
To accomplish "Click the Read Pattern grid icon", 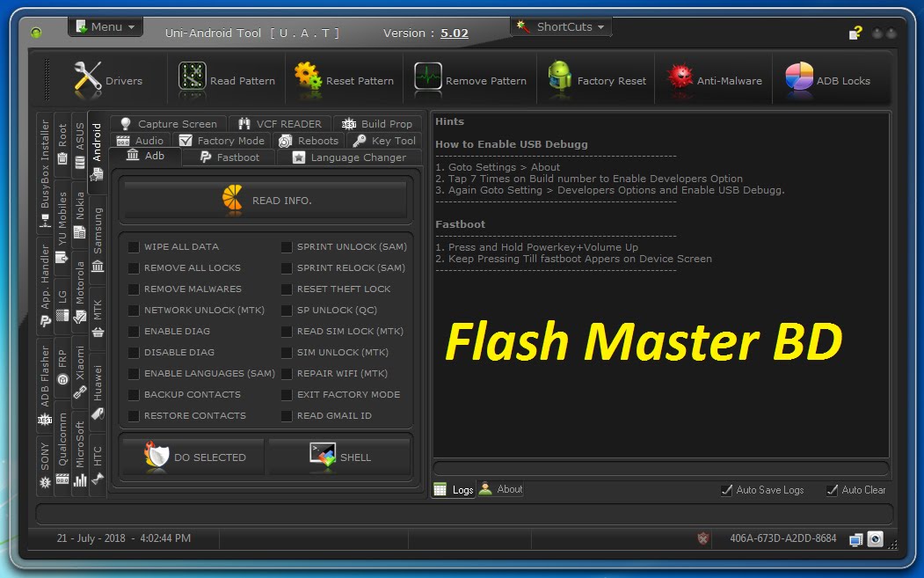I will pos(193,77).
